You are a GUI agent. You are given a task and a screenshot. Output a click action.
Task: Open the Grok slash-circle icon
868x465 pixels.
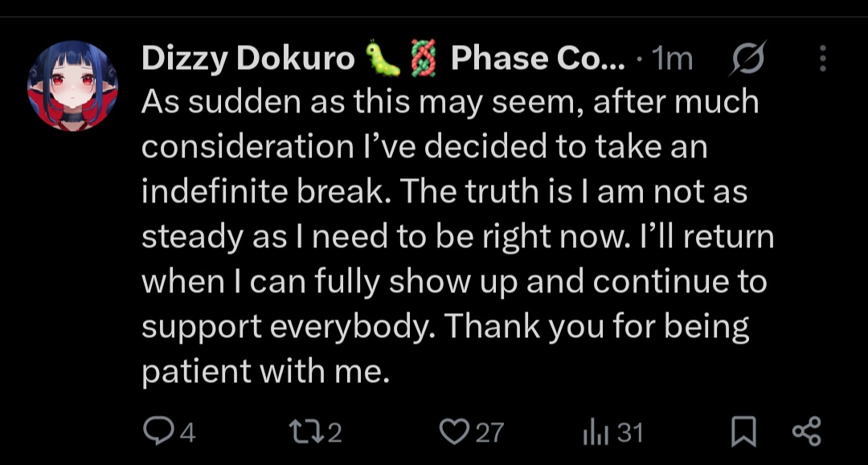click(x=748, y=58)
